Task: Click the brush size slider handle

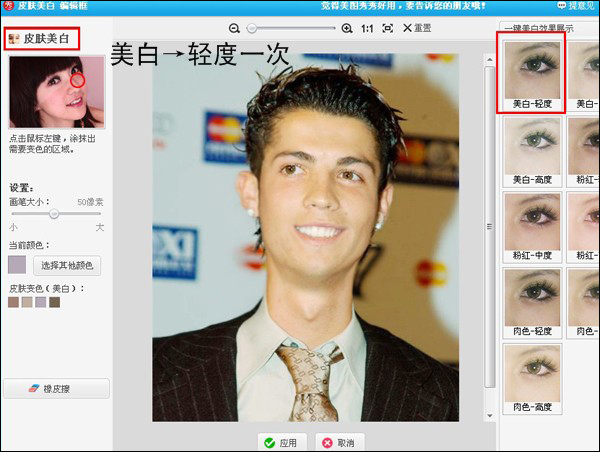Action: pos(54,214)
